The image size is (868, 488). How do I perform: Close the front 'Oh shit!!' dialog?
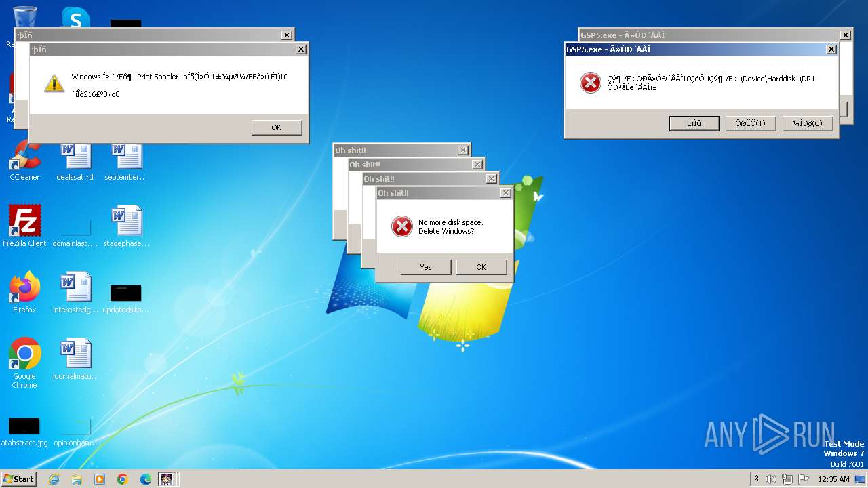(x=505, y=193)
